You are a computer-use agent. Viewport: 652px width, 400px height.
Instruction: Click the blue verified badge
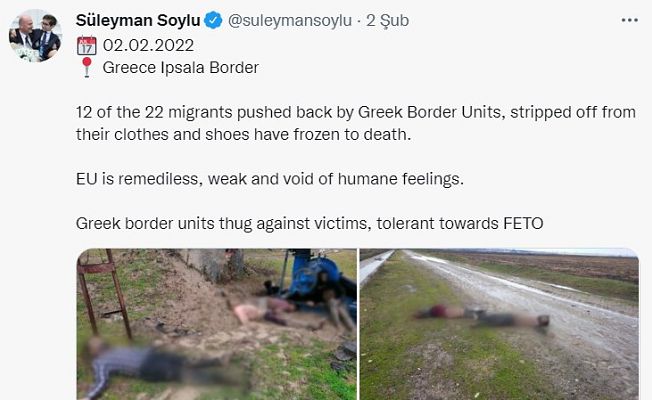(213, 20)
